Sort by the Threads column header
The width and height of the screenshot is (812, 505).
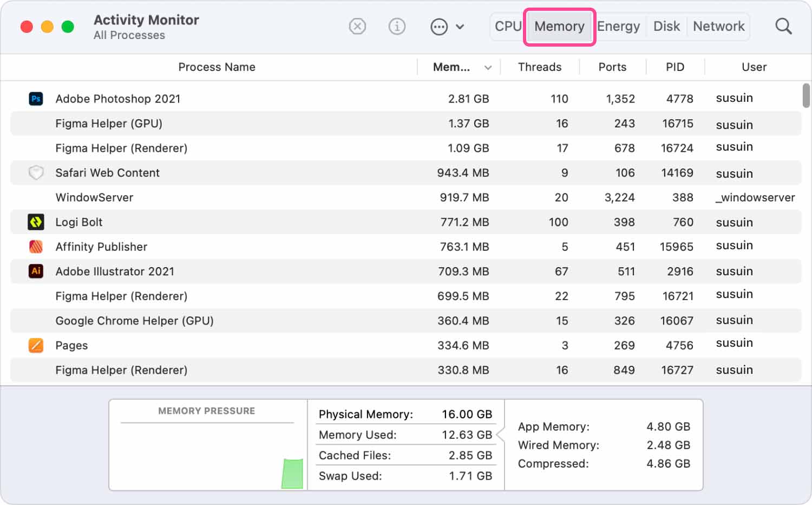click(x=540, y=67)
